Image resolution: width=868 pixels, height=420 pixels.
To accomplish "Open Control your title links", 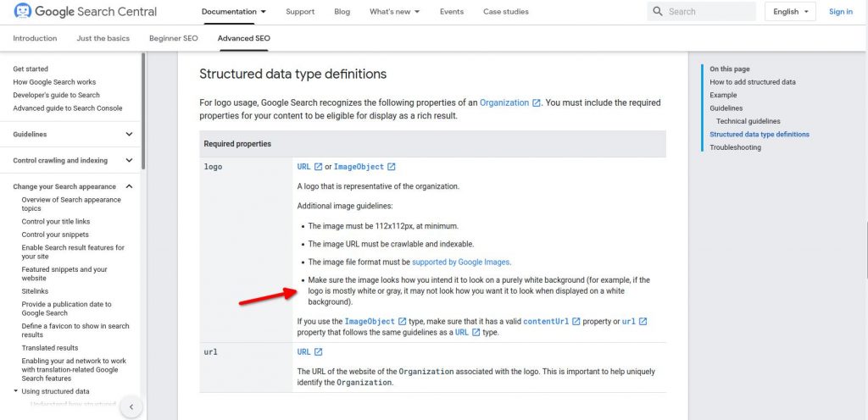I will click(x=56, y=222).
